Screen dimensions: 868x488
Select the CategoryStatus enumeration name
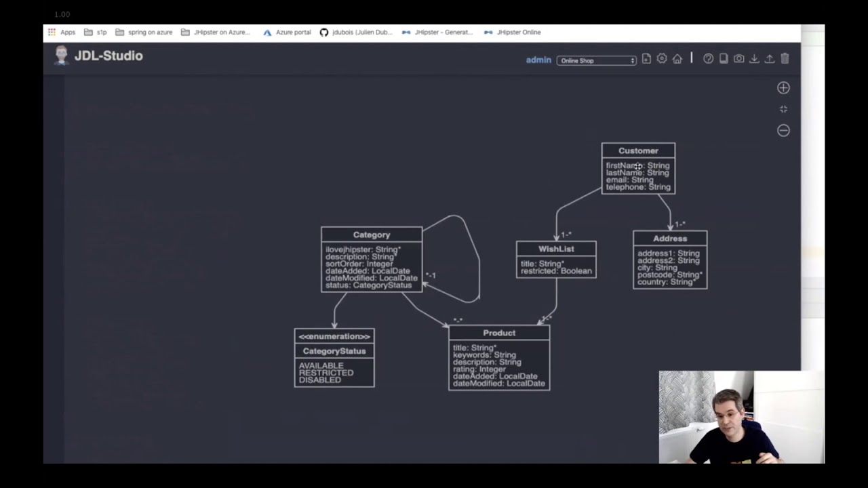coord(334,351)
